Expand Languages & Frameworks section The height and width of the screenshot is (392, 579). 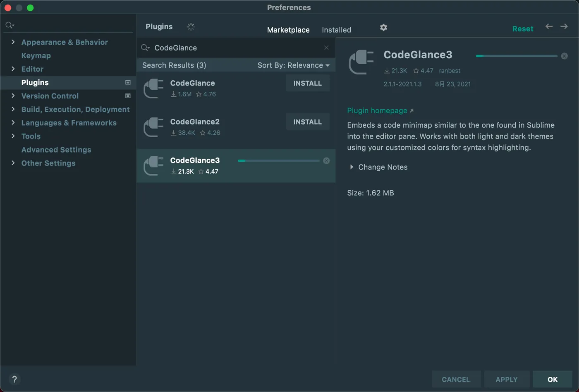tap(13, 122)
